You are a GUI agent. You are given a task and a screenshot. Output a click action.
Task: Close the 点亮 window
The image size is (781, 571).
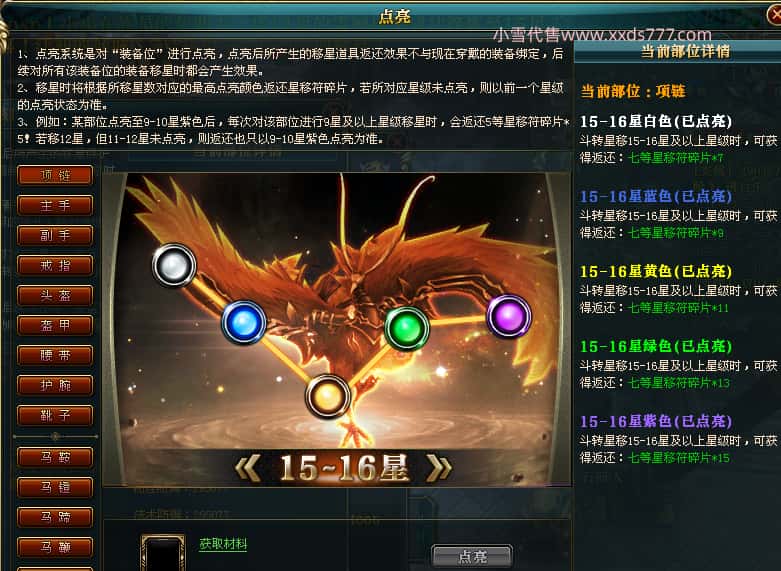point(774,15)
